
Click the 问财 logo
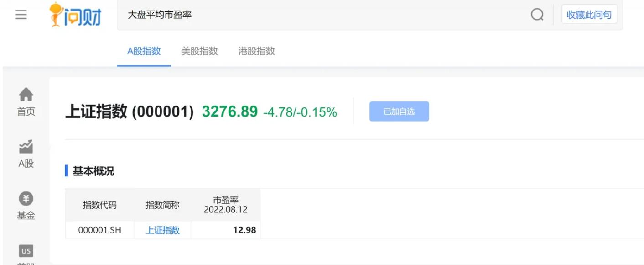(74, 14)
